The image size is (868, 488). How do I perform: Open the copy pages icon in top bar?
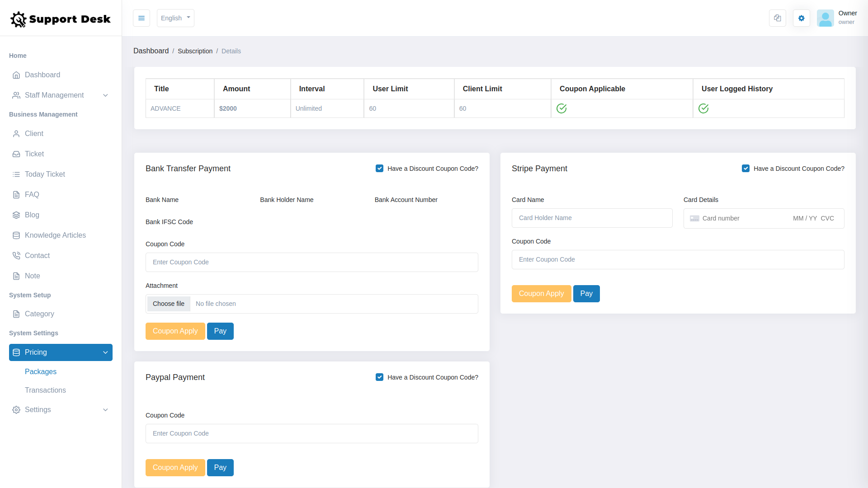click(777, 18)
